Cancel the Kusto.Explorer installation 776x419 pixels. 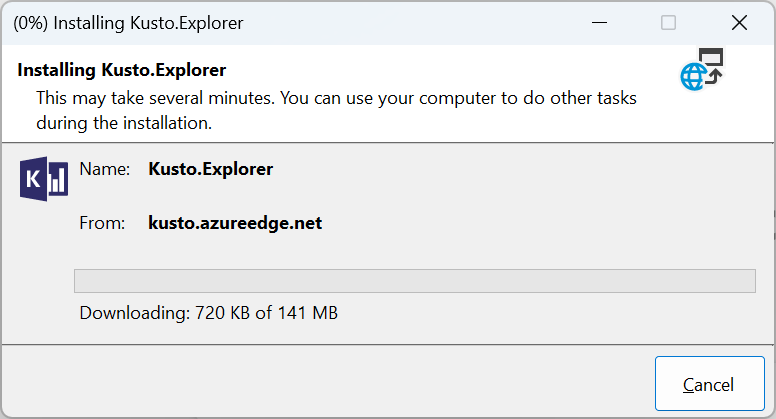(709, 384)
